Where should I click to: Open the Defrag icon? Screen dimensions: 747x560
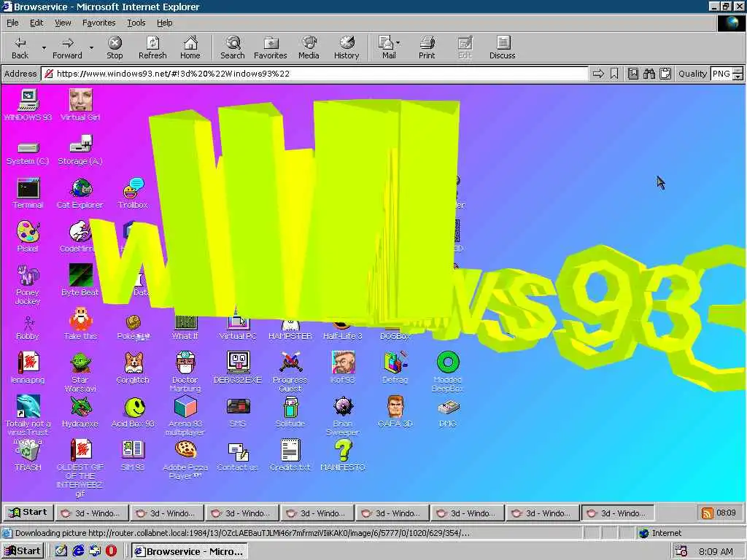tap(395, 367)
